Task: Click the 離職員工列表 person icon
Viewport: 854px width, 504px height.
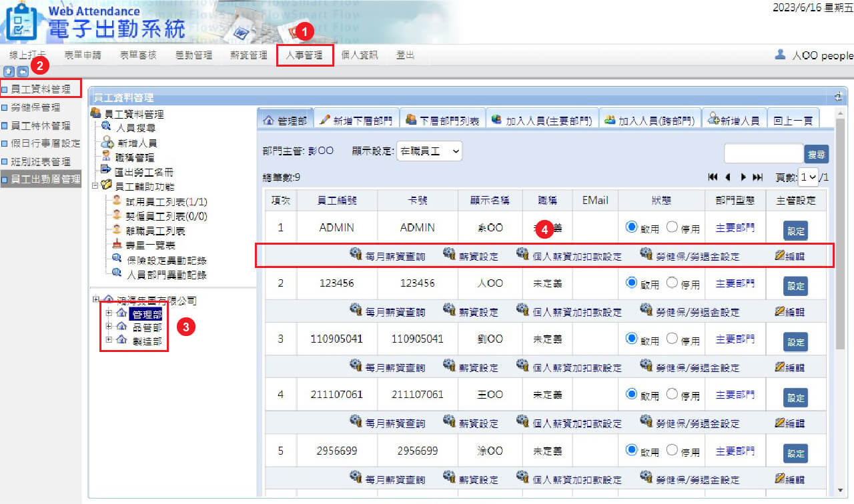Action: click(117, 230)
